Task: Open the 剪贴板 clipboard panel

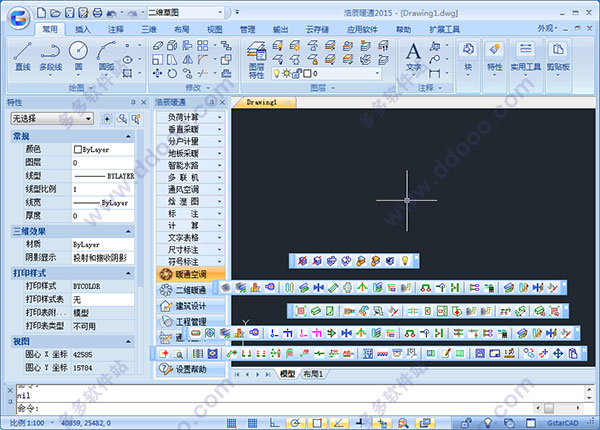Action: (x=558, y=57)
